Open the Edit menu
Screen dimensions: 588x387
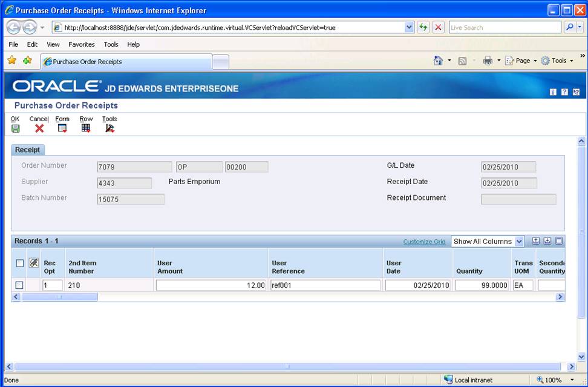32,44
